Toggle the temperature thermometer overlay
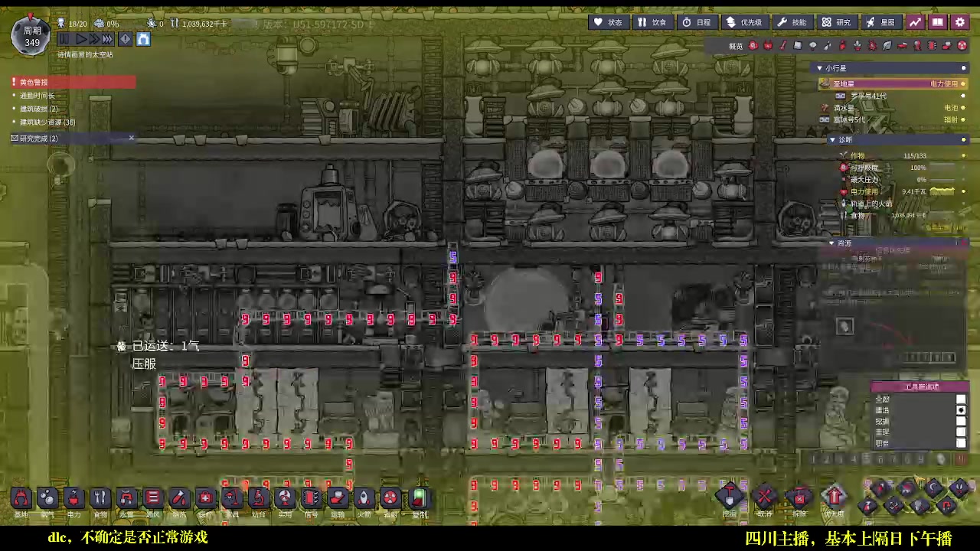 point(783,46)
